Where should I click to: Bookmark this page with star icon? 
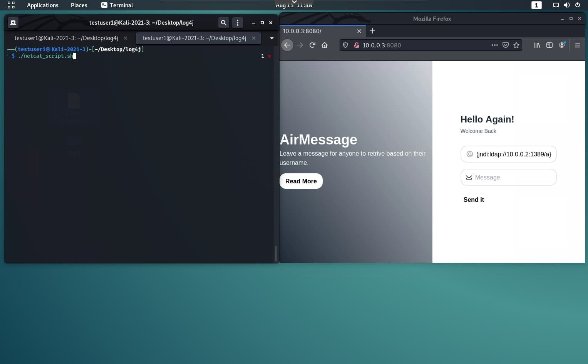pos(516,45)
